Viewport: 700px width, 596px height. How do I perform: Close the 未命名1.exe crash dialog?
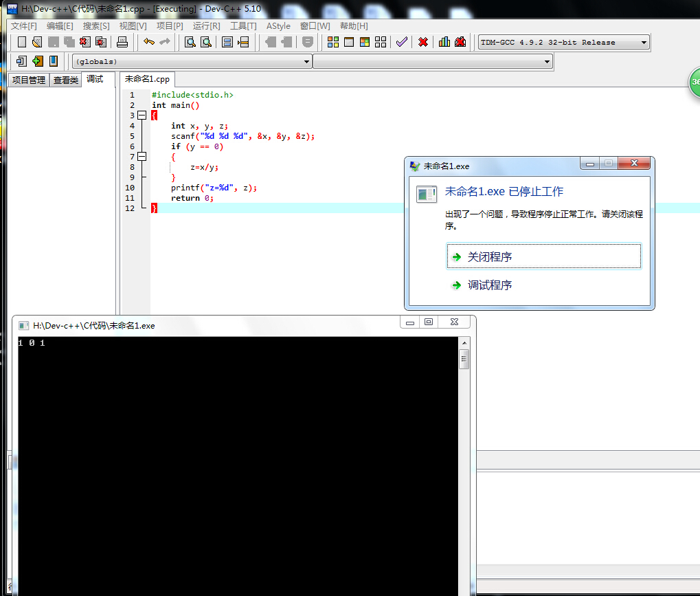[634, 164]
